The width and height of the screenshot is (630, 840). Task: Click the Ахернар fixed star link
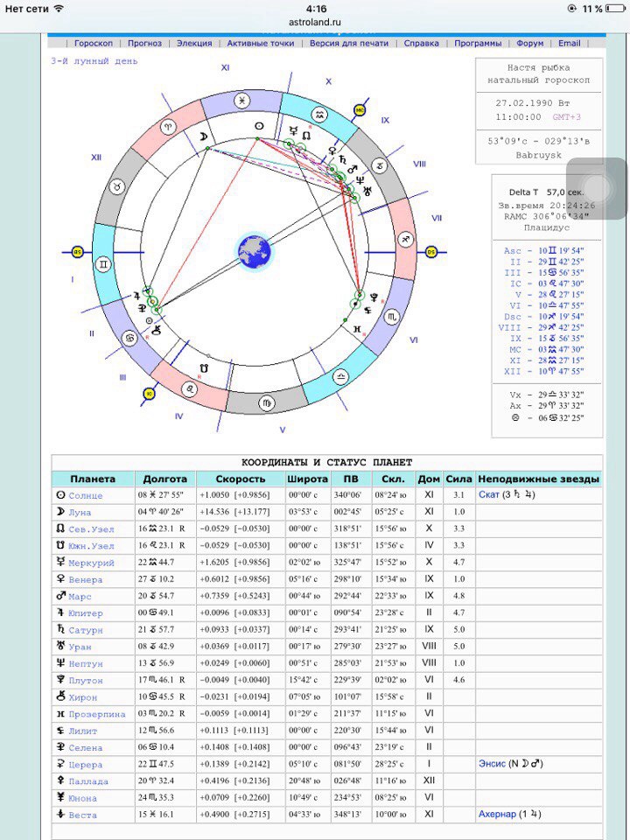[x=497, y=815]
